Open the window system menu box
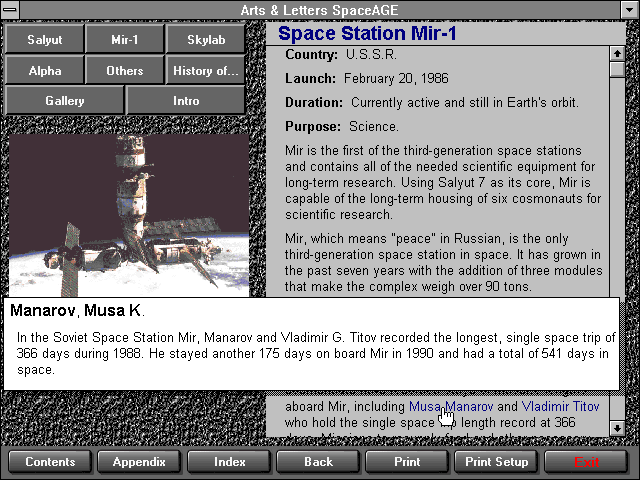The height and width of the screenshot is (480, 640). click(x=10, y=10)
